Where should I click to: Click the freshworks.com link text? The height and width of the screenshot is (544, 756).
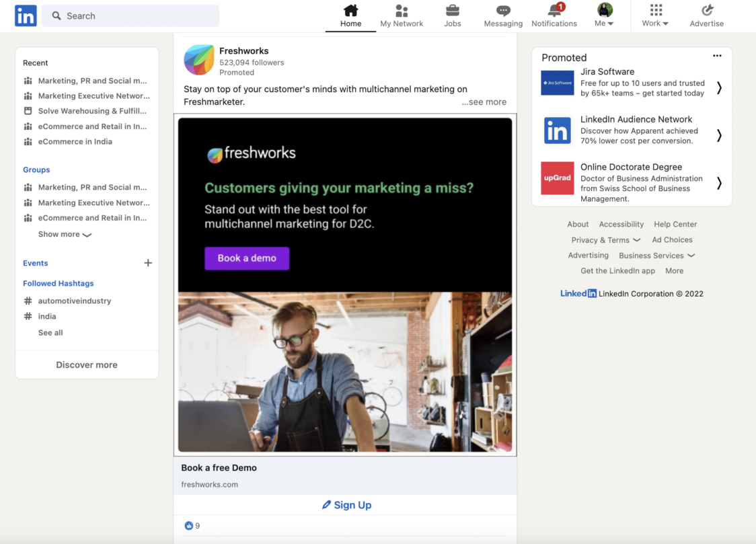click(x=210, y=485)
